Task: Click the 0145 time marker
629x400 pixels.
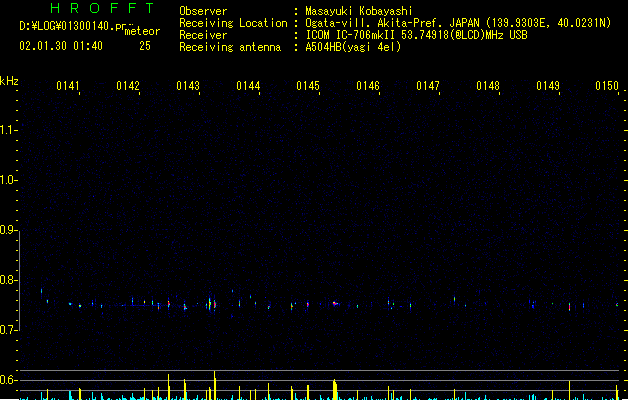Action: coord(308,86)
